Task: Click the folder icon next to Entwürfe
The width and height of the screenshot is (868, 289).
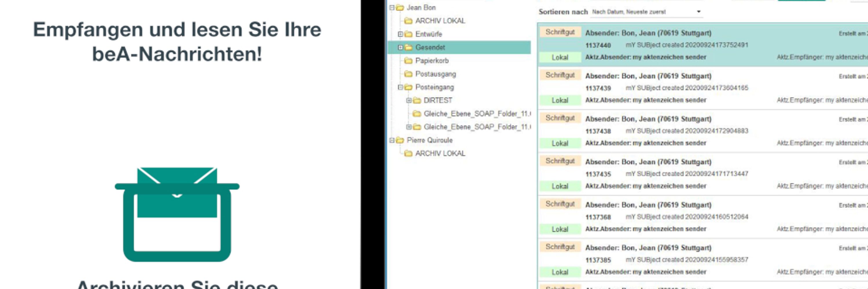Action: click(408, 34)
